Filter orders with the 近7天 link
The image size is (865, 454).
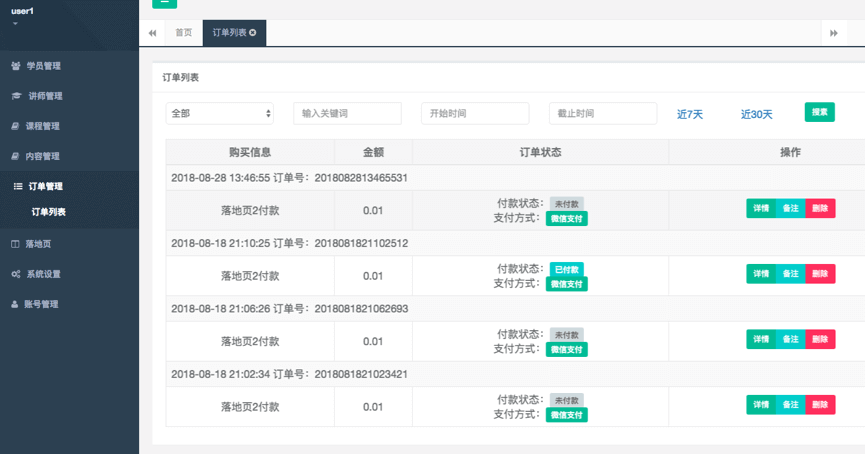point(690,114)
